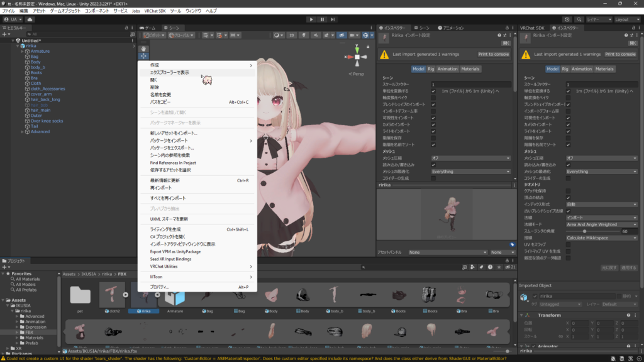This screenshot has height=362, width=644.
Task: Enable right Inspector Swap UVs checkbox
Action: pos(568,244)
